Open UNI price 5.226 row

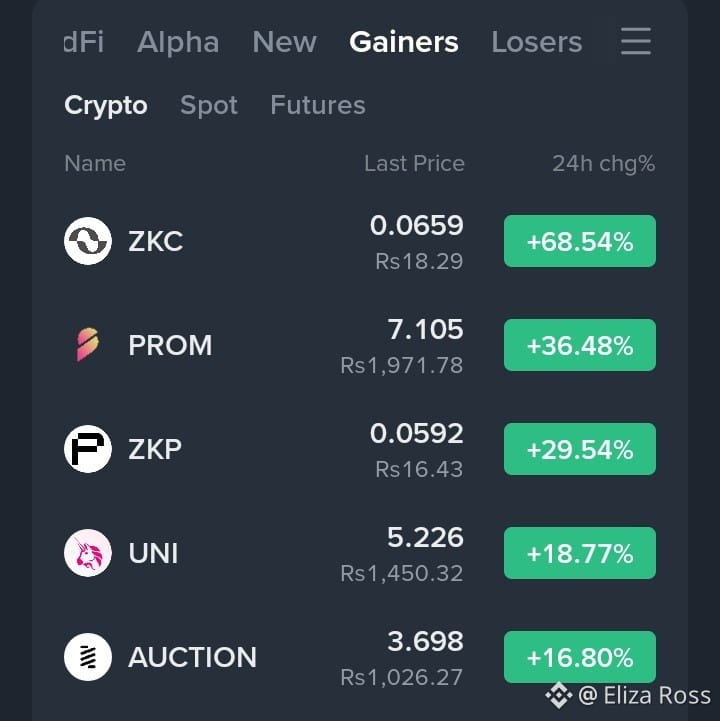pyautogui.click(x=360, y=553)
